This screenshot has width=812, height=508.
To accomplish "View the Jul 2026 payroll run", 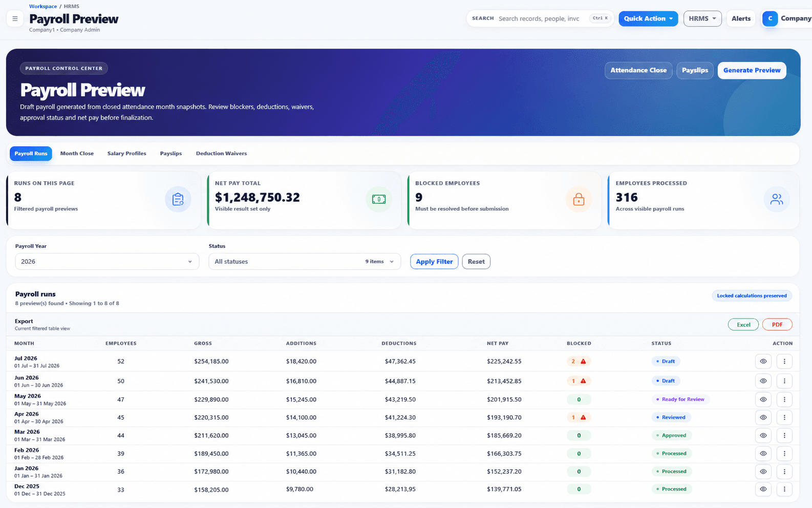I will click(763, 361).
